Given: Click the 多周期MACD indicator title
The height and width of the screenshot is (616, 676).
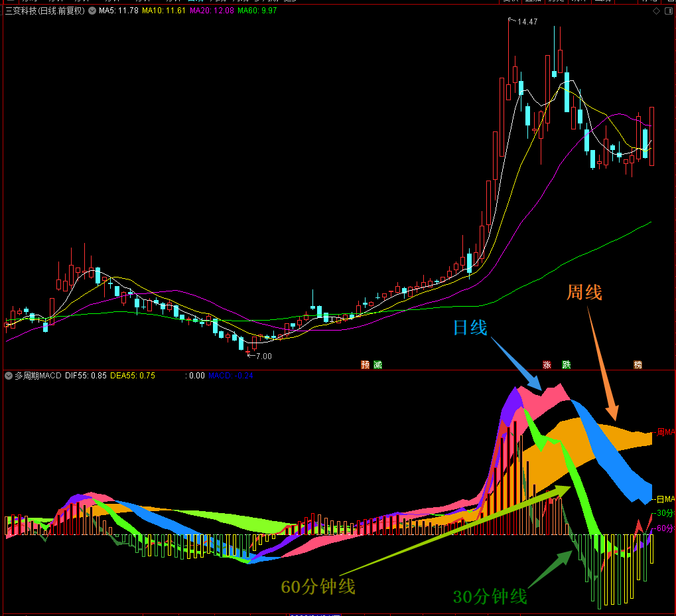Looking at the screenshot, I should coord(38,376).
